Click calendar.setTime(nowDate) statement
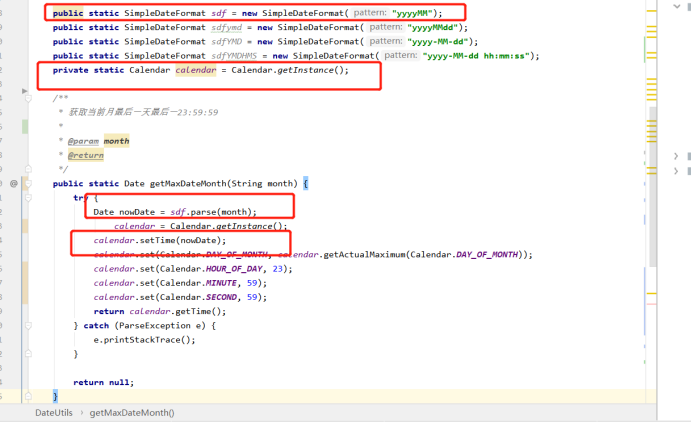Screen dimensions: 692x422 click(160, 241)
